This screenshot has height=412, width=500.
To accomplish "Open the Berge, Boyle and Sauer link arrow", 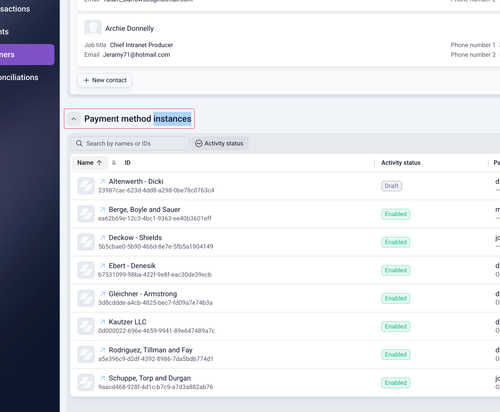I will tap(103, 210).
